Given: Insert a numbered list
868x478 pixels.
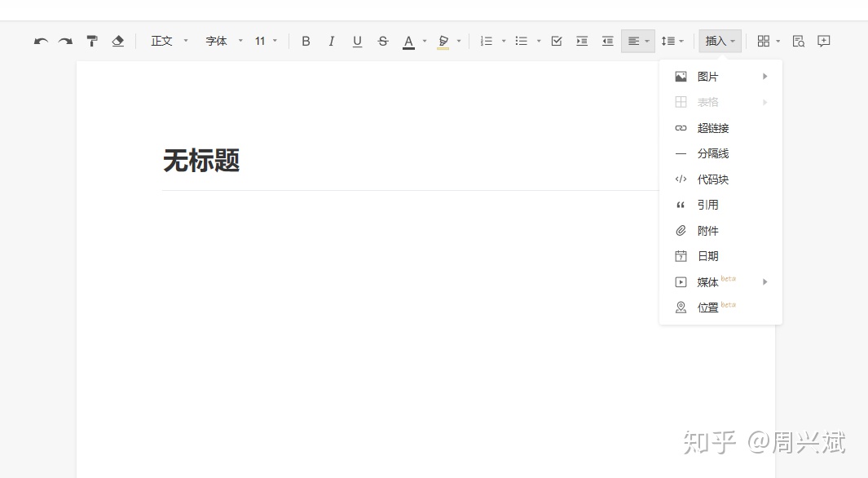Looking at the screenshot, I should pos(486,41).
